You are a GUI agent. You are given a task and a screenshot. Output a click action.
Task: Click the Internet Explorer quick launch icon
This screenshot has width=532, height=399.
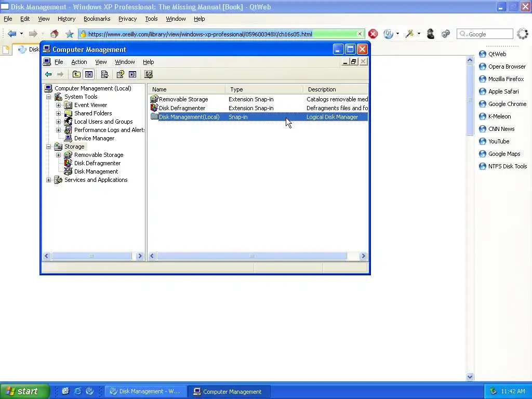(x=78, y=391)
